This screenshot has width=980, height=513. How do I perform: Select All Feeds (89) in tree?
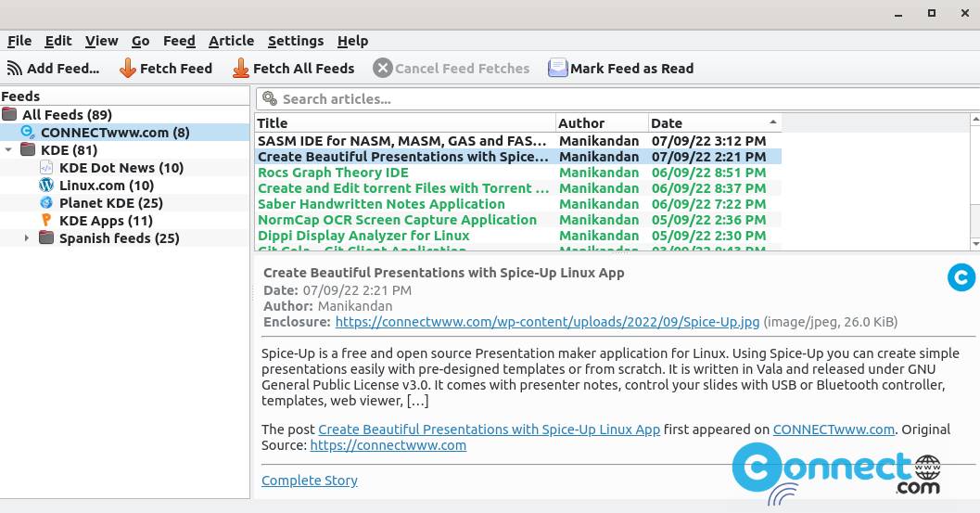pos(67,114)
